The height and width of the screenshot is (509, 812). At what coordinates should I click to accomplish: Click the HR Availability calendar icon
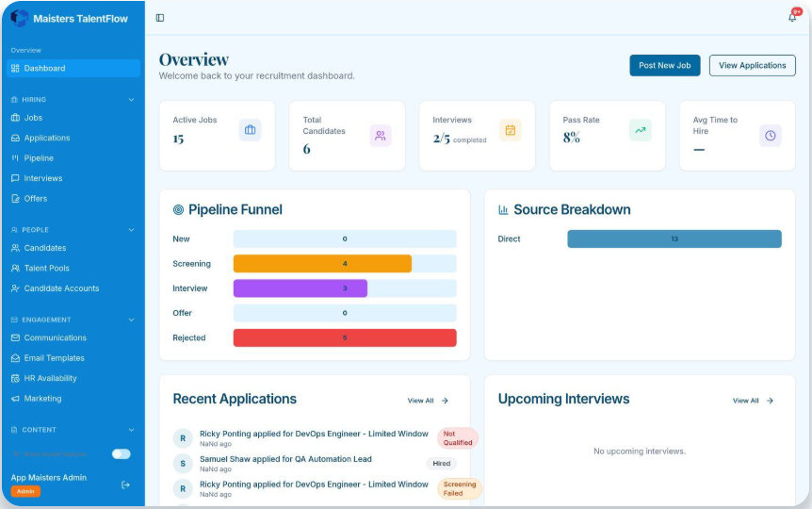click(x=15, y=378)
